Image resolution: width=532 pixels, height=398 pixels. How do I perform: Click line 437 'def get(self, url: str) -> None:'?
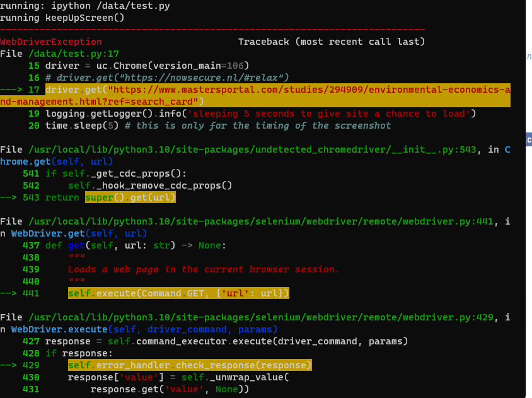tap(124, 245)
